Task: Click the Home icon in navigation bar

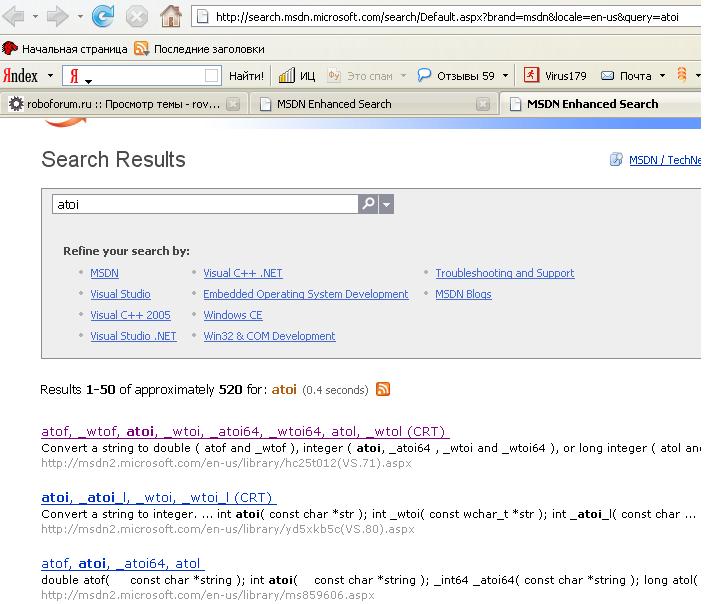Action: (x=171, y=16)
